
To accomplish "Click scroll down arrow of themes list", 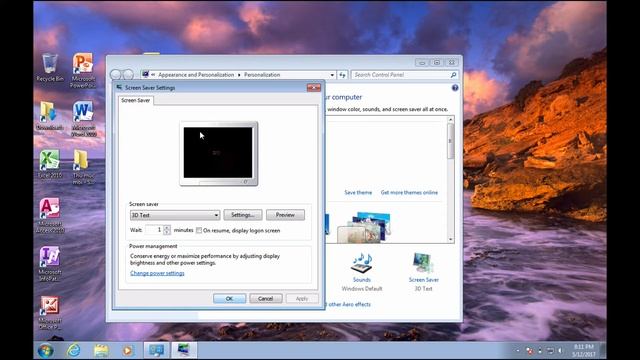I will tap(450, 239).
